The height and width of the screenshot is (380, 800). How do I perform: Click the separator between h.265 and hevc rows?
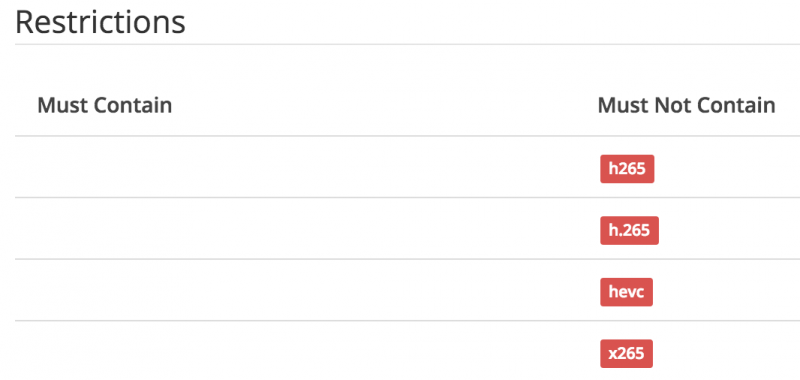[x=408, y=259]
